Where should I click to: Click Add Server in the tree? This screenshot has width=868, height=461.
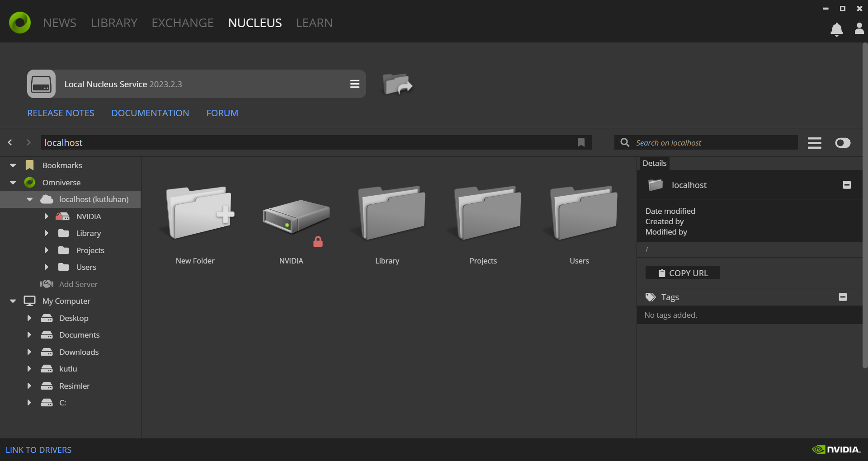coord(78,284)
